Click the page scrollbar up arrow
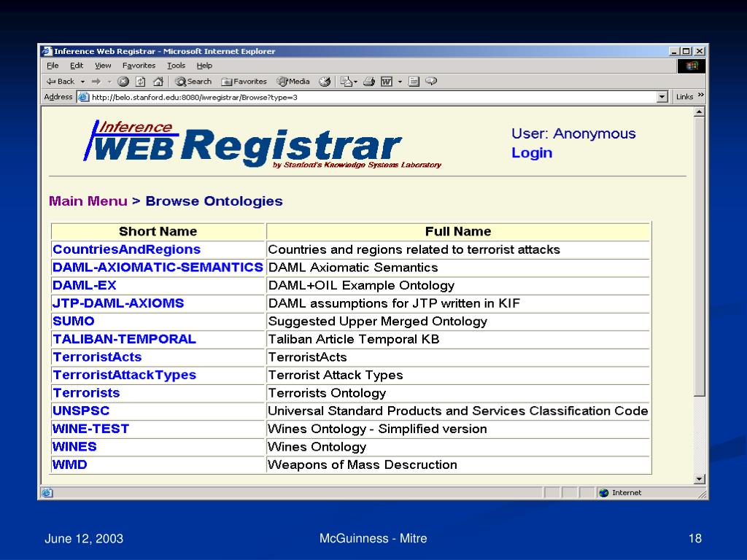747x560 pixels. tap(700, 112)
